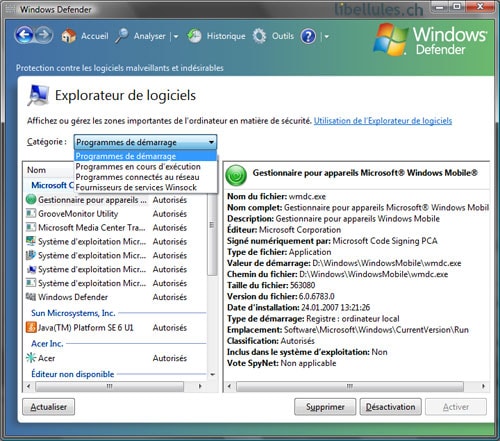Click the details pane horizontal scrollbar thumb
Viewport: 500px width, 441px height.
pyautogui.click(x=350, y=386)
